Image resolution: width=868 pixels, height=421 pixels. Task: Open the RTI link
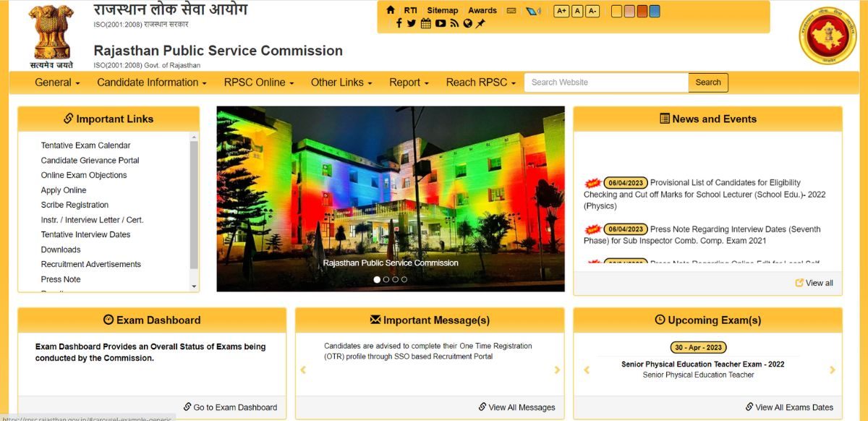point(410,10)
